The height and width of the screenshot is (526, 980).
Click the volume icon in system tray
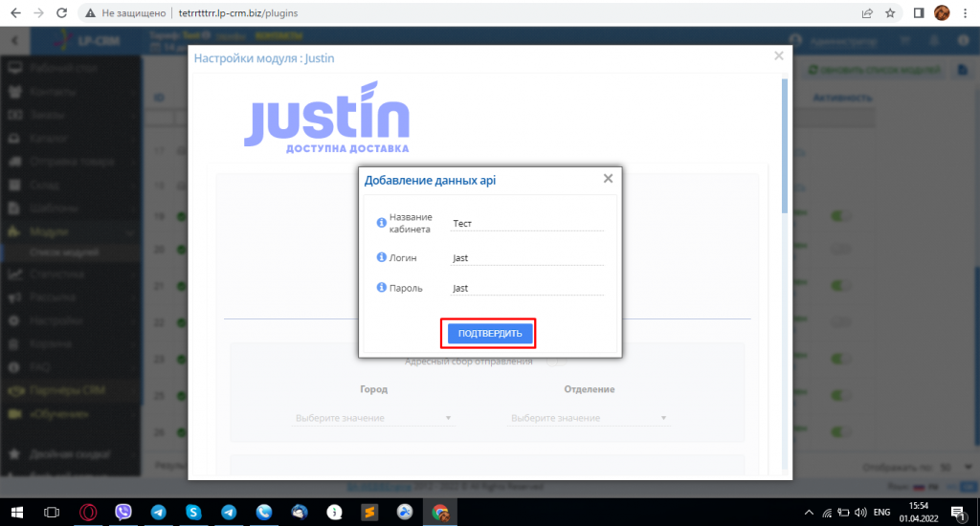[x=860, y=513]
